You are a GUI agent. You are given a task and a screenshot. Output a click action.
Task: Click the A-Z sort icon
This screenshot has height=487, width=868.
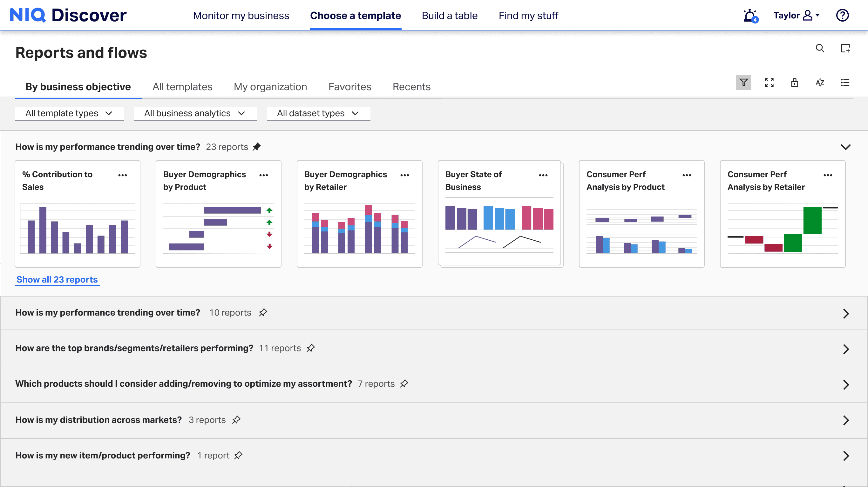pyautogui.click(x=819, y=83)
